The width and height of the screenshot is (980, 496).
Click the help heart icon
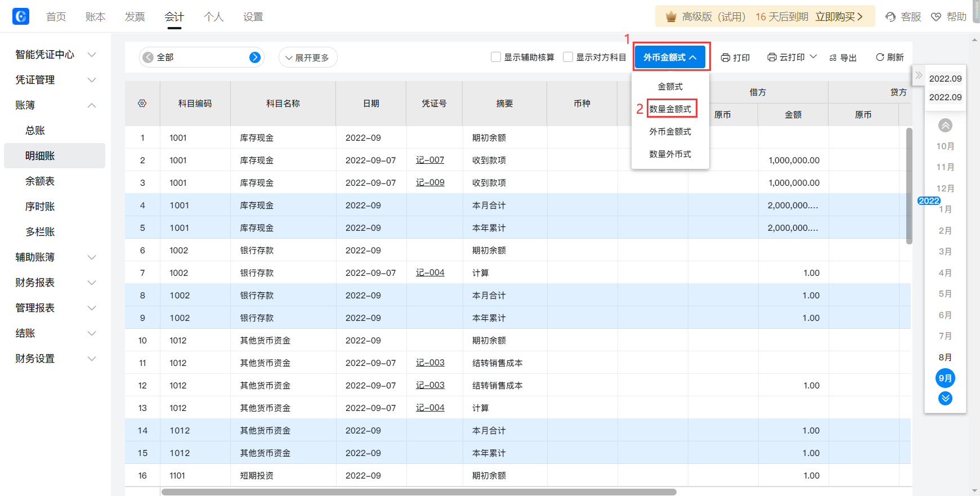tap(936, 17)
